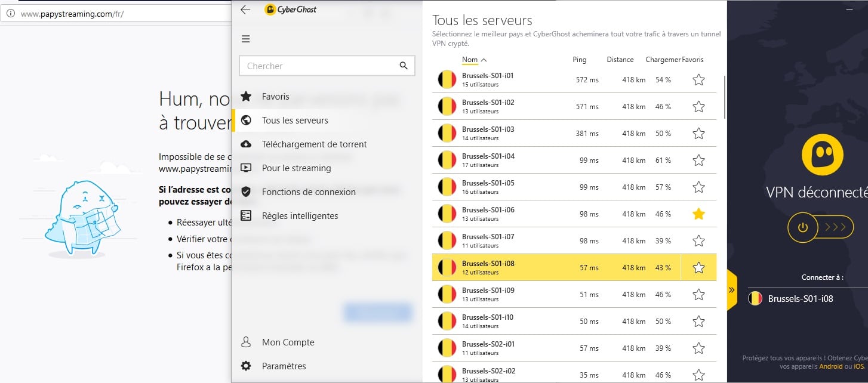The width and height of the screenshot is (868, 383).
Task: Click the search magnifier icon
Action: [x=404, y=66]
